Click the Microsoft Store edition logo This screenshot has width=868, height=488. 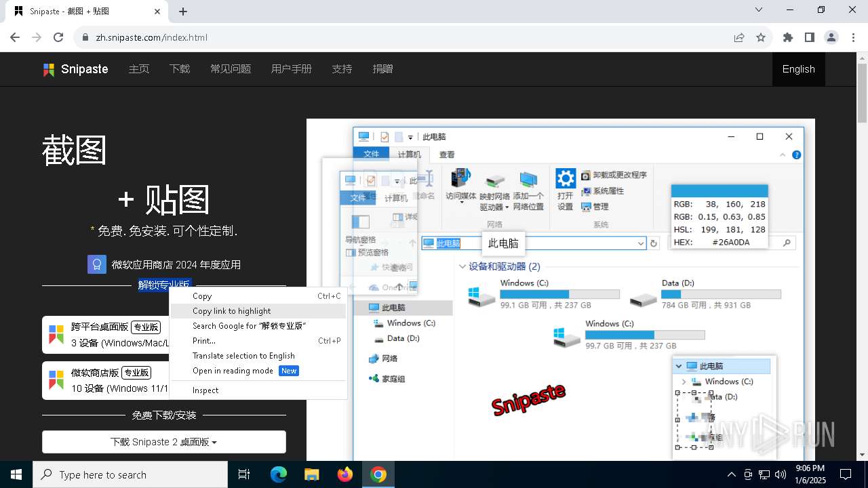56,380
